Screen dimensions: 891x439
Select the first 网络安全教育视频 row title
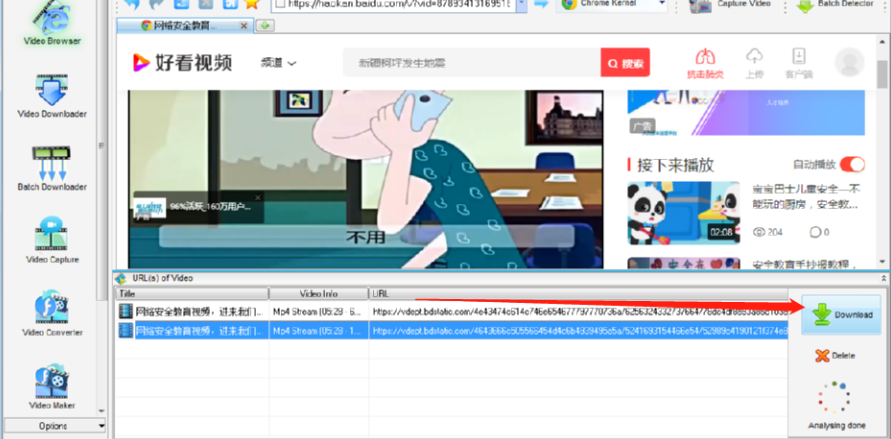[x=200, y=311]
